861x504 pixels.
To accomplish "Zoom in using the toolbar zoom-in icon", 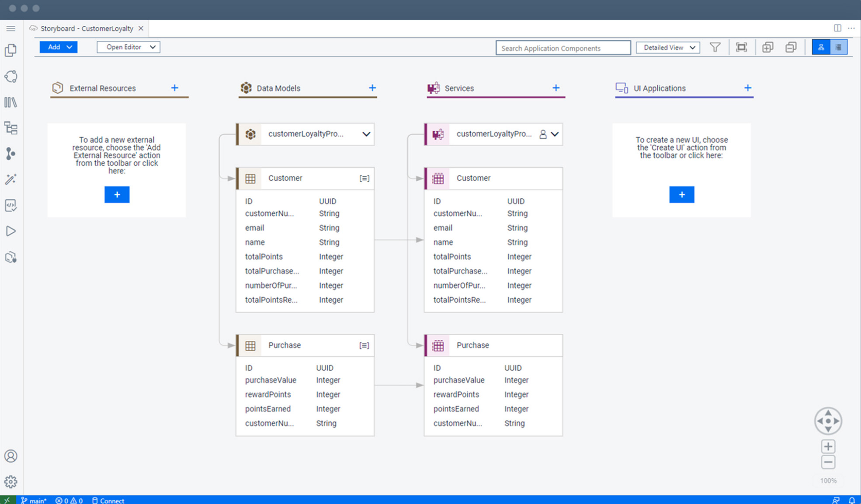I will coord(828,446).
